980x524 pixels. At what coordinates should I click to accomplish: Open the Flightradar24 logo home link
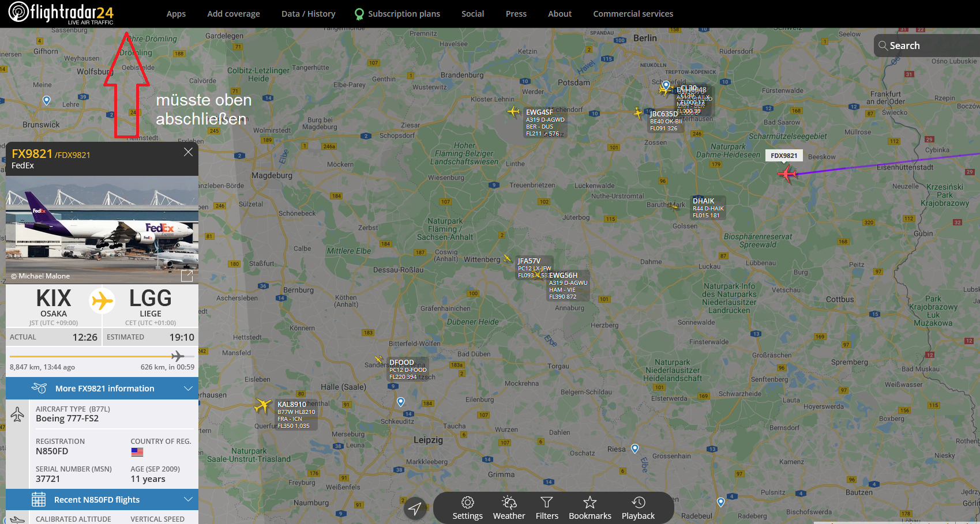tap(61, 13)
